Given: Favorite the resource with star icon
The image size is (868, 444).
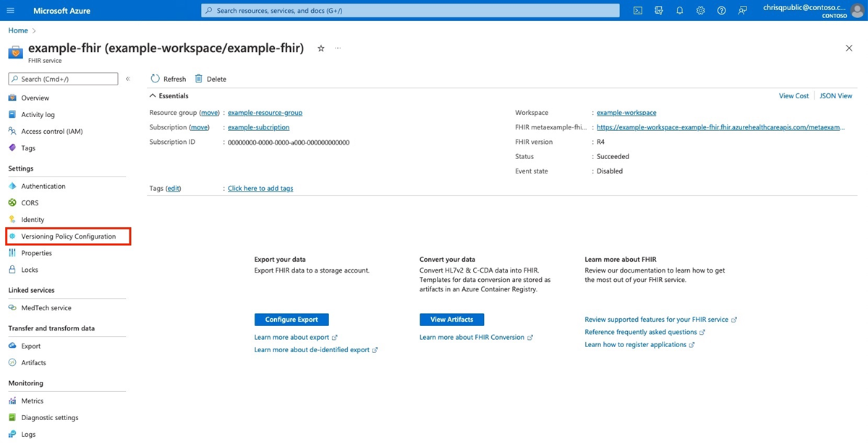Looking at the screenshot, I should point(321,48).
